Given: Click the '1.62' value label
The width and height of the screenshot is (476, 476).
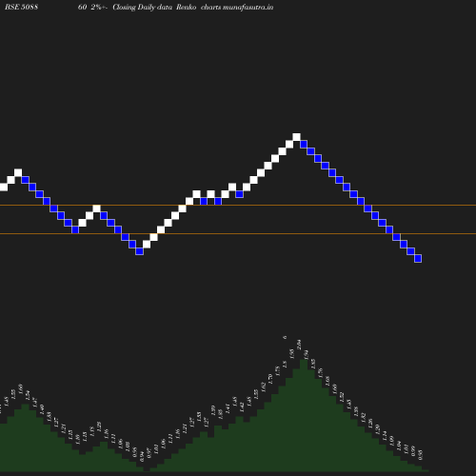Looking at the screenshot, I should (x=263, y=387).
